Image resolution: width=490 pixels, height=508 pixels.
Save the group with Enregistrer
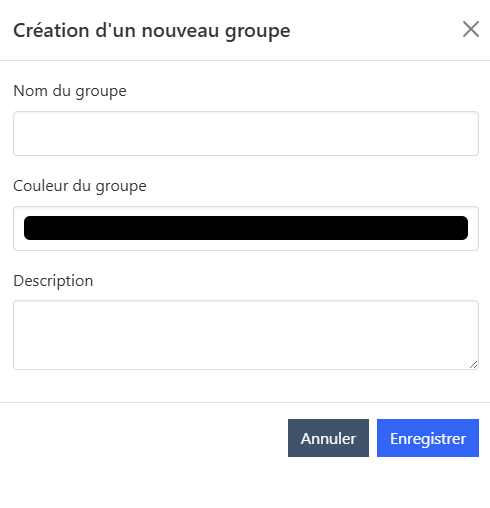pos(428,438)
